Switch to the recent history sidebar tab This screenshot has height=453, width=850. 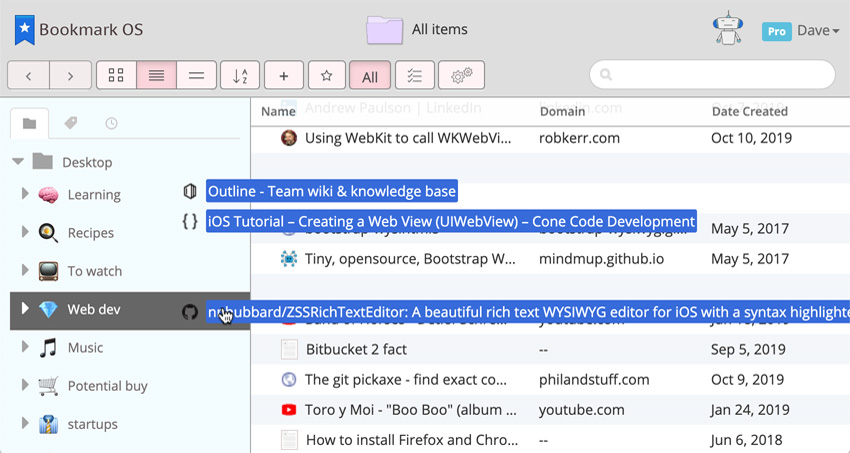[x=111, y=123]
